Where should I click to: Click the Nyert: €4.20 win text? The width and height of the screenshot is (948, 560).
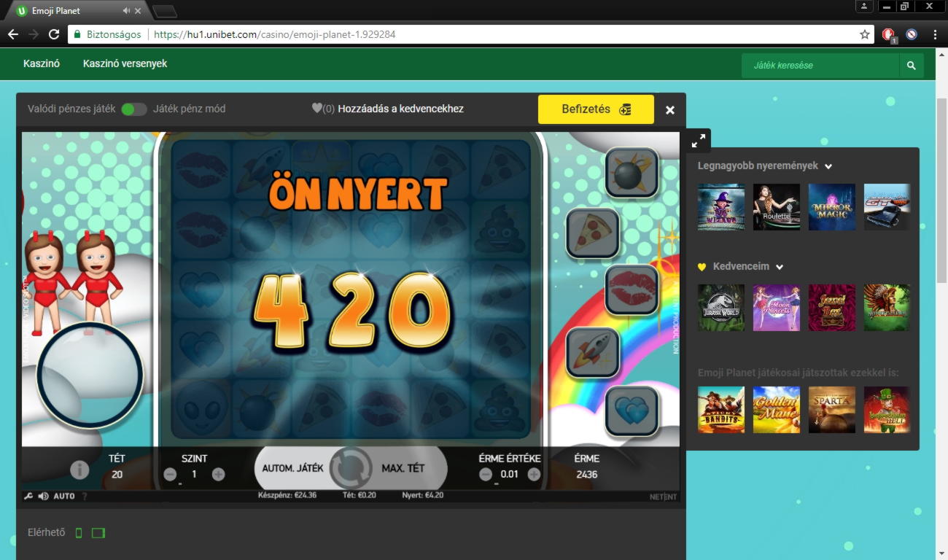tap(423, 495)
